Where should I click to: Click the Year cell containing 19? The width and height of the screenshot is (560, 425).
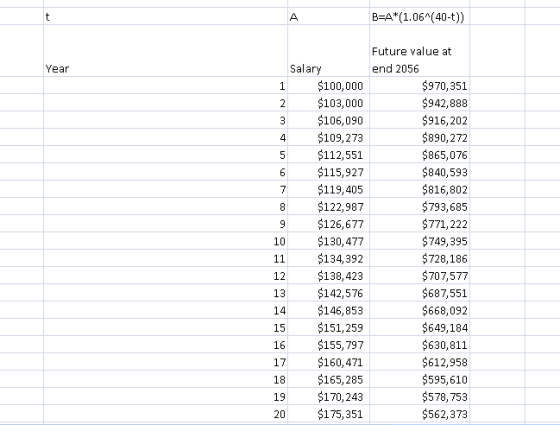pyautogui.click(x=165, y=396)
